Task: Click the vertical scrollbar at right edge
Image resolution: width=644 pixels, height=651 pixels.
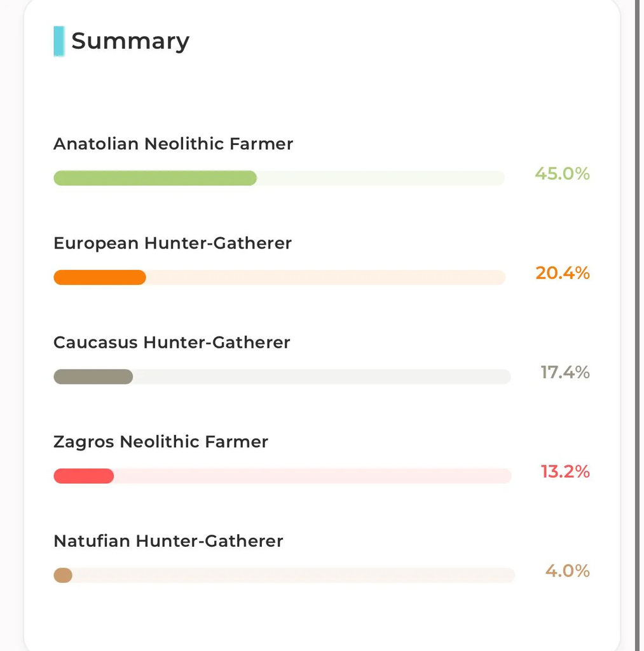Action: point(638,325)
